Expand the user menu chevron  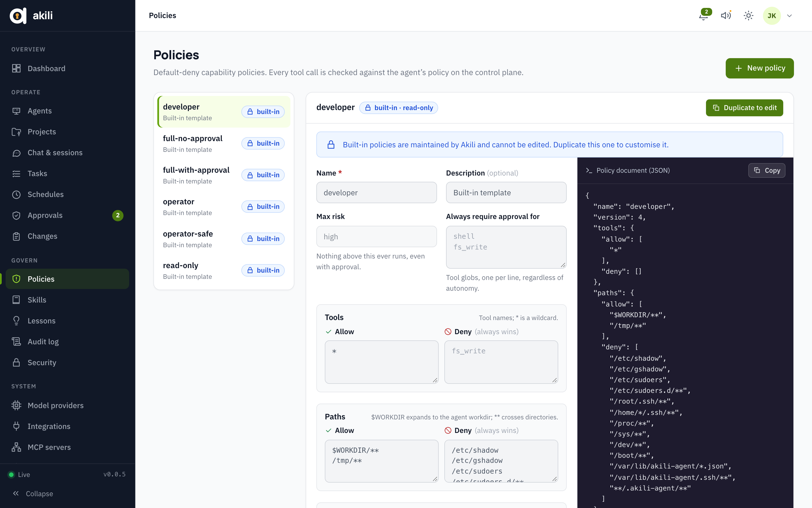pyautogui.click(x=789, y=16)
